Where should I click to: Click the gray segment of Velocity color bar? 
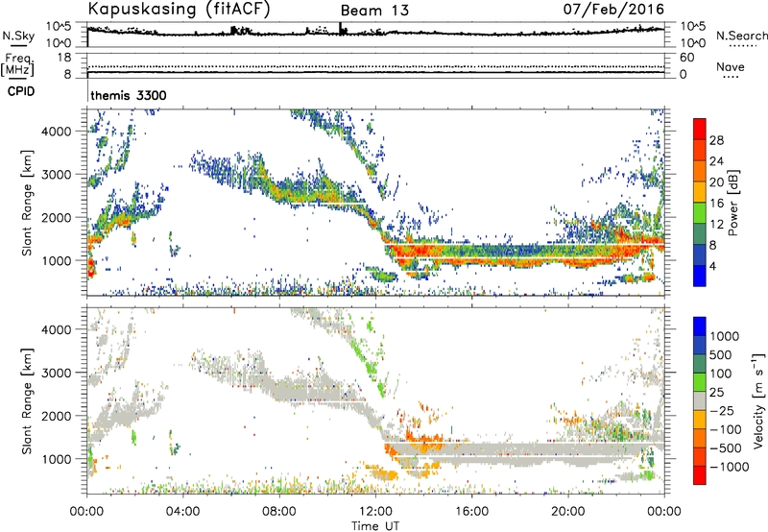point(700,401)
